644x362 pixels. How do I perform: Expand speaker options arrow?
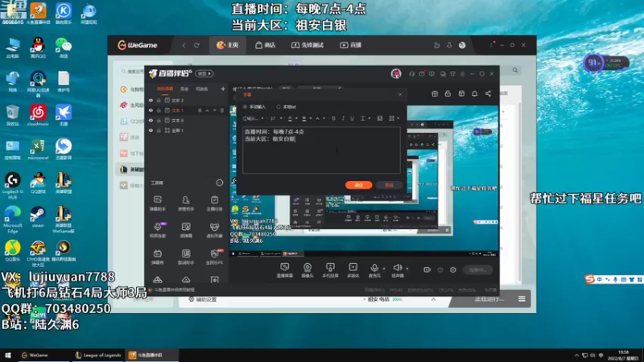pyautogui.click(x=407, y=269)
